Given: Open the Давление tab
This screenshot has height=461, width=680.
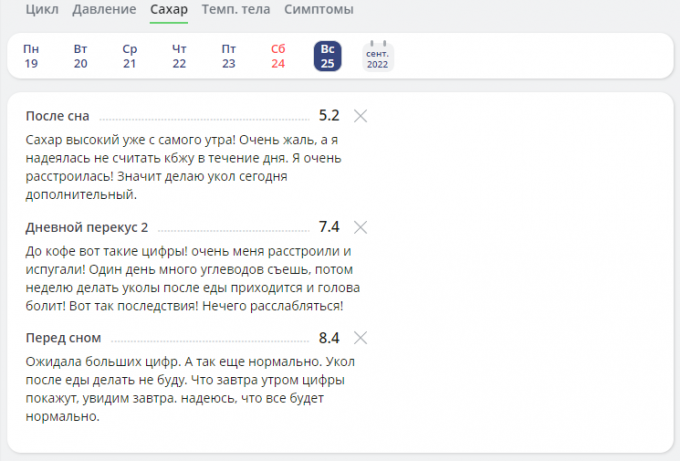Looking at the screenshot, I should [x=105, y=10].
